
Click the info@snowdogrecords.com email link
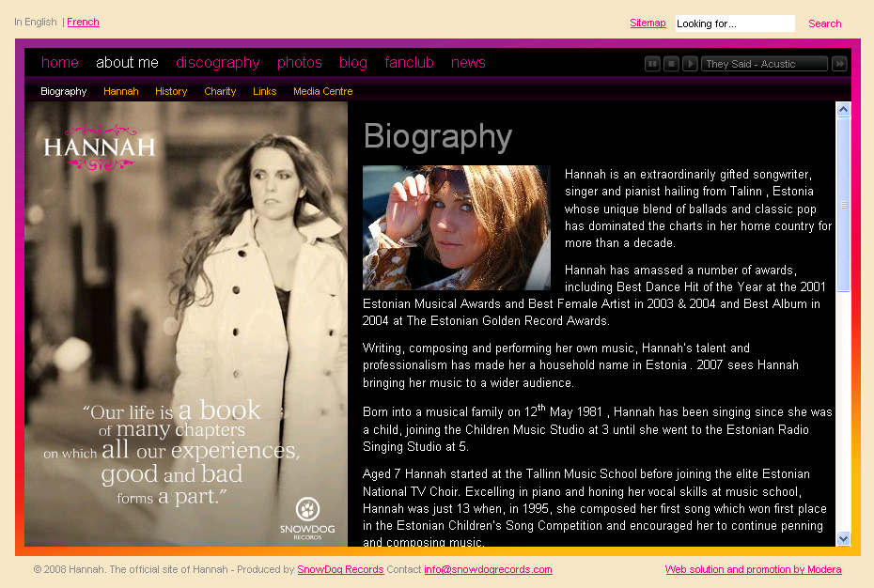[489, 569]
